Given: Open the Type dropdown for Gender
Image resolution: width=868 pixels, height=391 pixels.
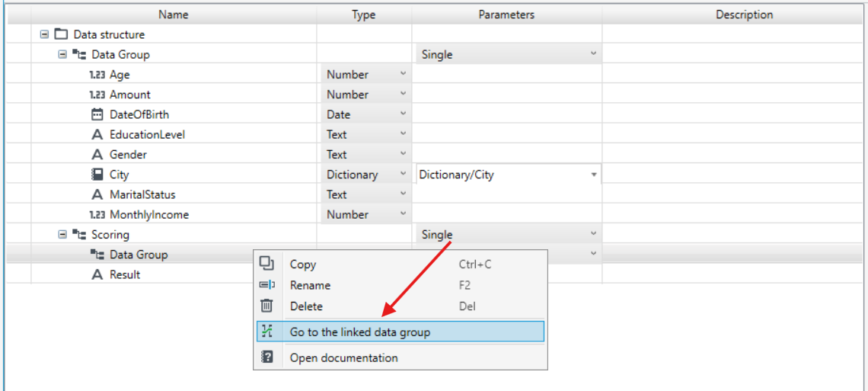Looking at the screenshot, I should pos(366,155).
